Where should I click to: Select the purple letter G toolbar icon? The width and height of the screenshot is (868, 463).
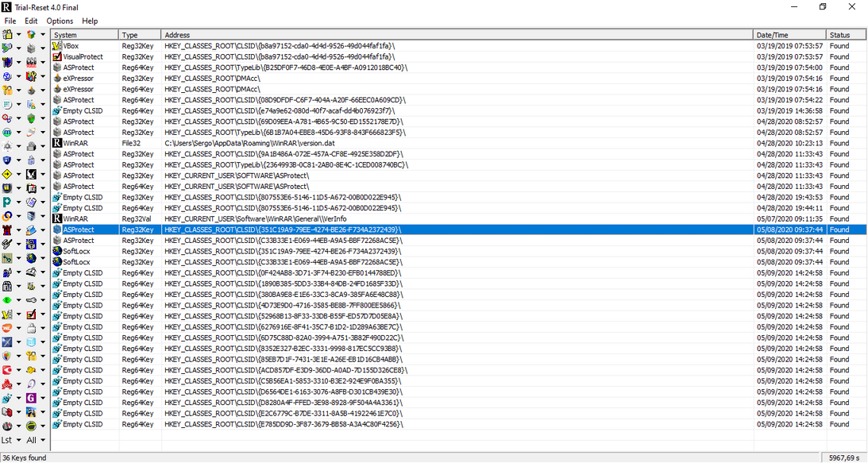tap(31, 398)
